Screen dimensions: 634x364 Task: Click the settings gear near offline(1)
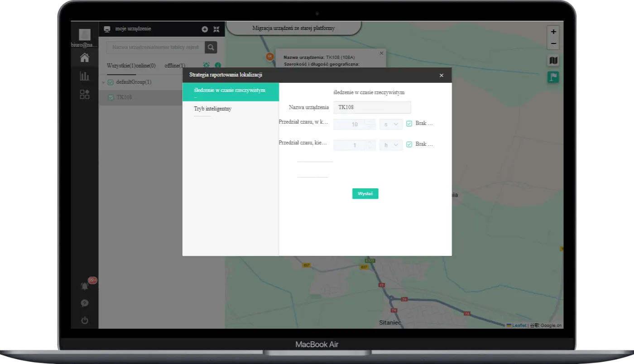pos(207,65)
